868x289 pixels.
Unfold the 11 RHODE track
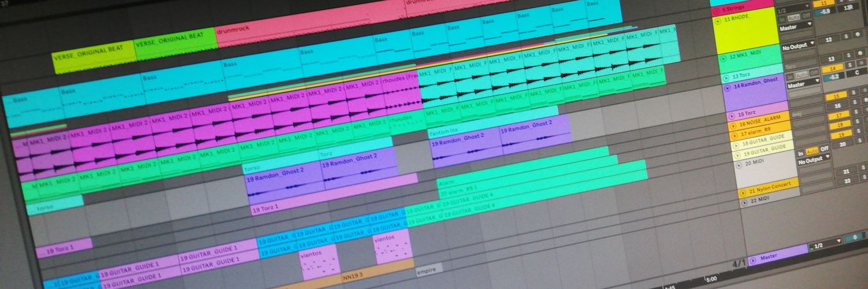[x=718, y=21]
